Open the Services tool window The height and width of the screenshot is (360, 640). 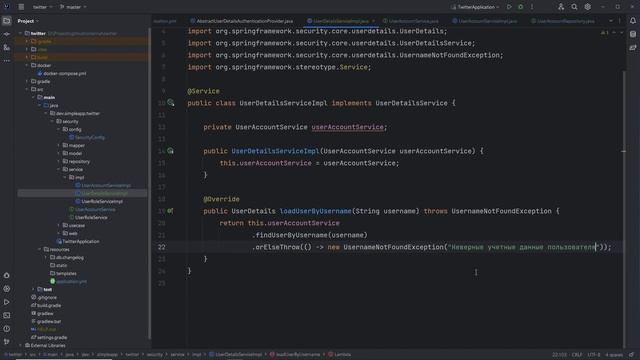click(x=7, y=289)
